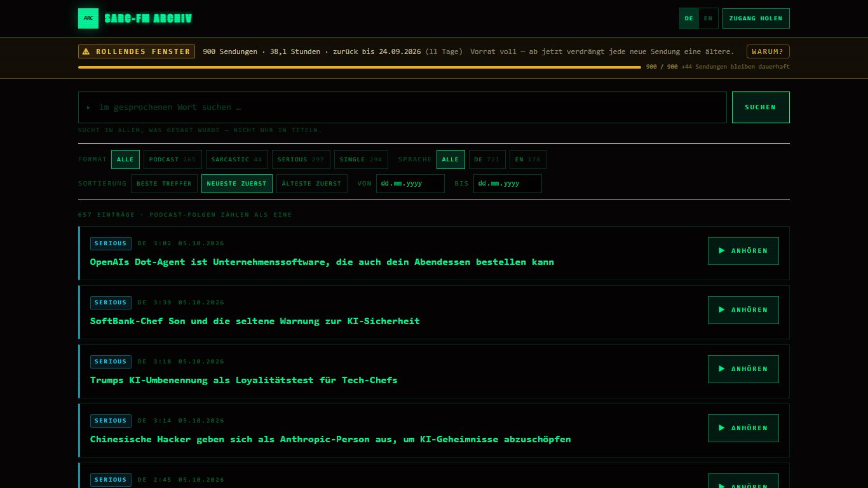Image resolution: width=868 pixels, height=488 pixels.
Task: Sort by BESTE TREFFER
Action: (164, 184)
